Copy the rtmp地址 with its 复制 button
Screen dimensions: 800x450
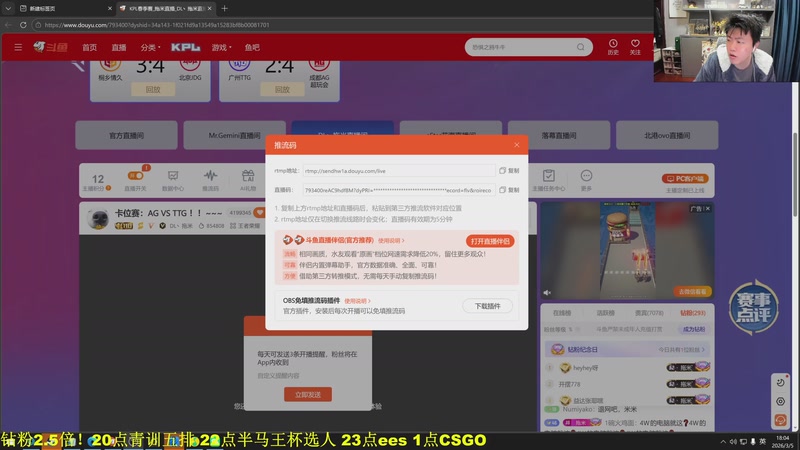509,171
